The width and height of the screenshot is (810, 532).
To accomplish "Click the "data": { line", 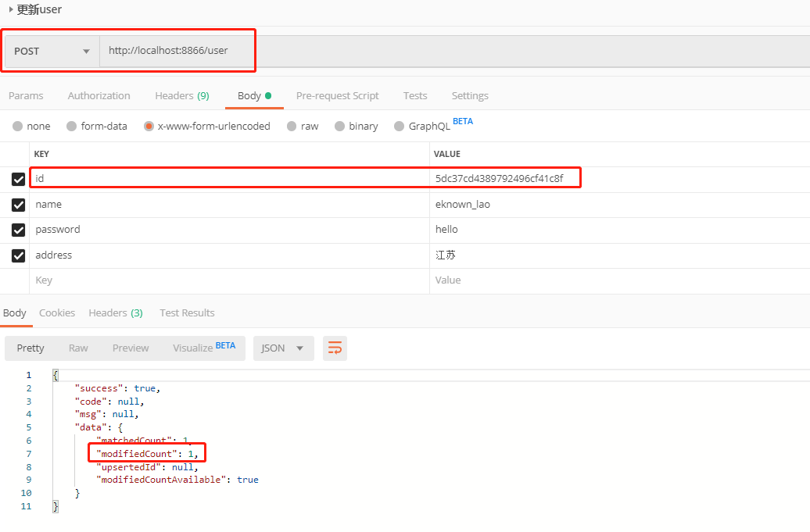I will coord(99,428).
